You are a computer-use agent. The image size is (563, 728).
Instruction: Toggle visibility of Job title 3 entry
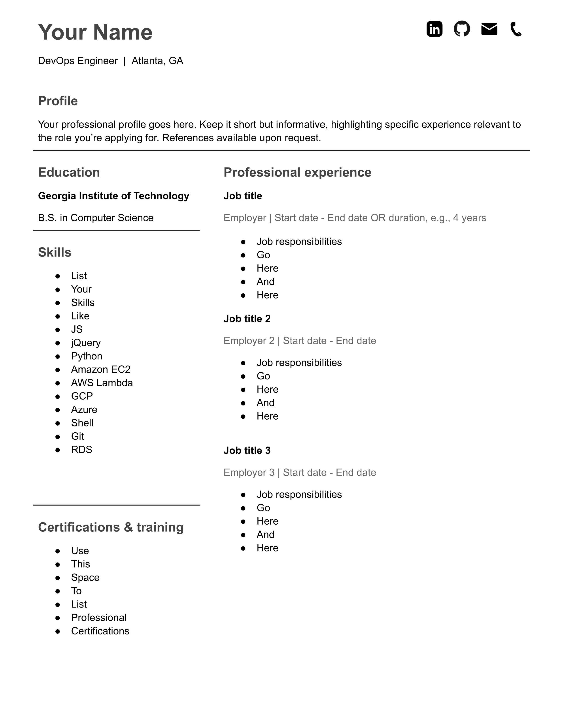click(x=248, y=450)
